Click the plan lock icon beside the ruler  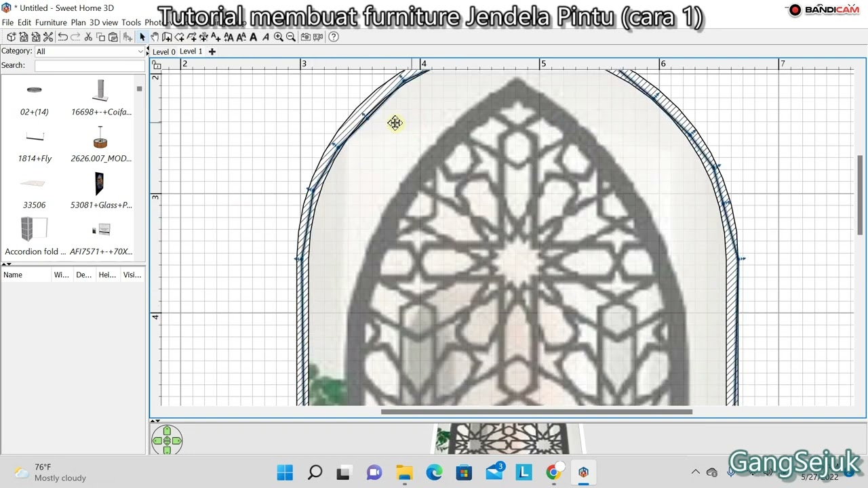tap(157, 65)
